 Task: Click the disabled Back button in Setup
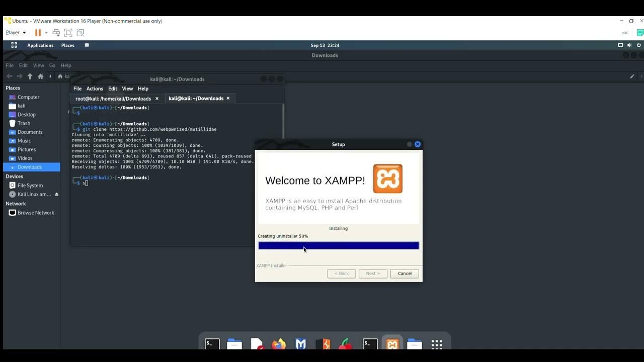click(341, 274)
